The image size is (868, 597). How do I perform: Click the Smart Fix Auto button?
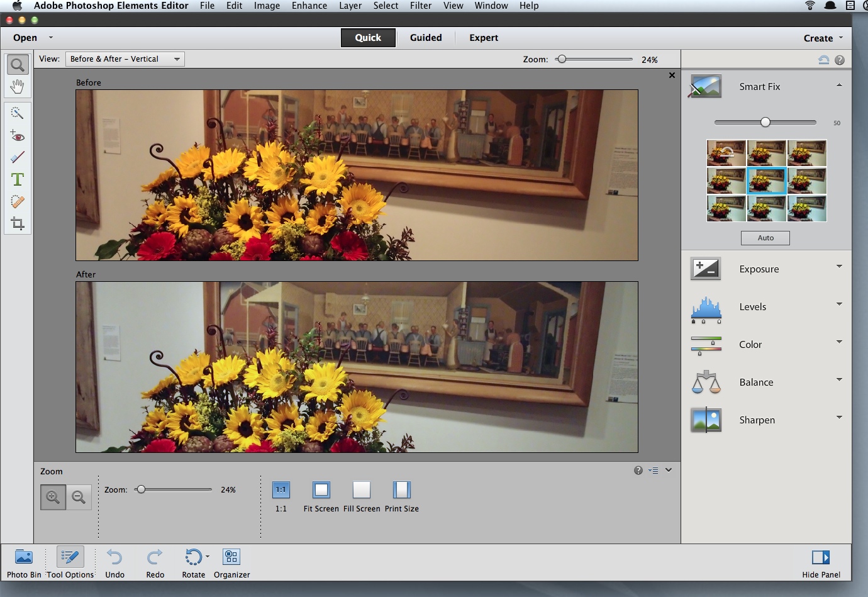[765, 238]
